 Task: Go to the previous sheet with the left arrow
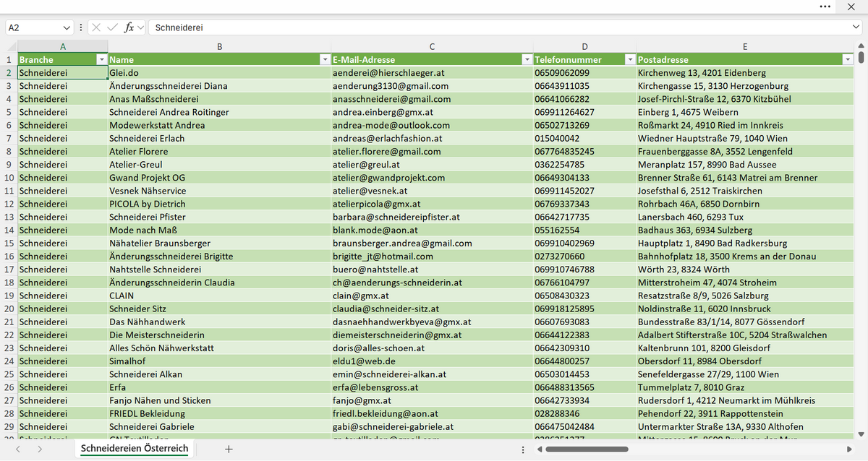[x=19, y=449]
